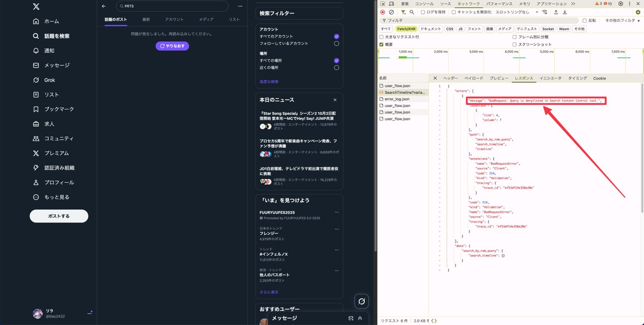
Task: Open the 高度な検索 link
Action: pos(269,82)
